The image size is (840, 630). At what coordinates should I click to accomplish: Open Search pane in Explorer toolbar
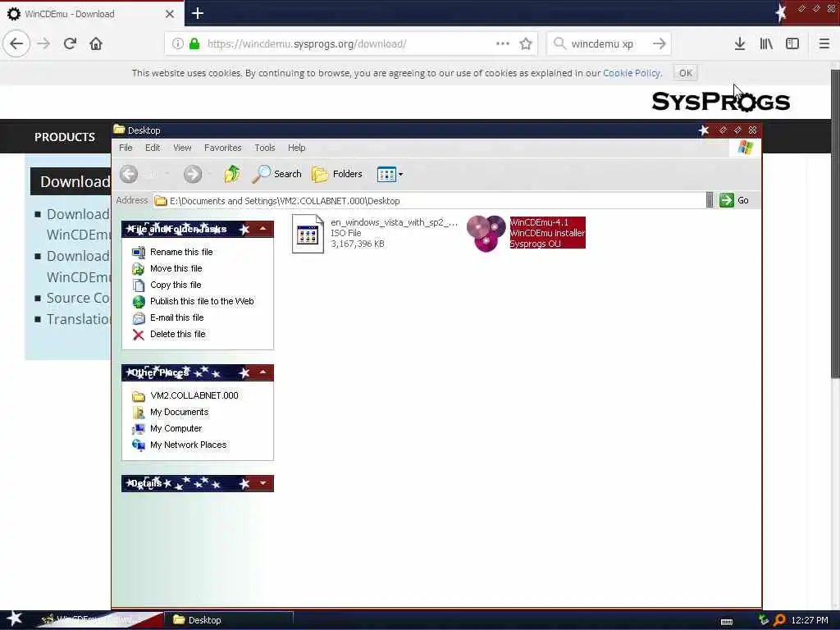point(277,174)
